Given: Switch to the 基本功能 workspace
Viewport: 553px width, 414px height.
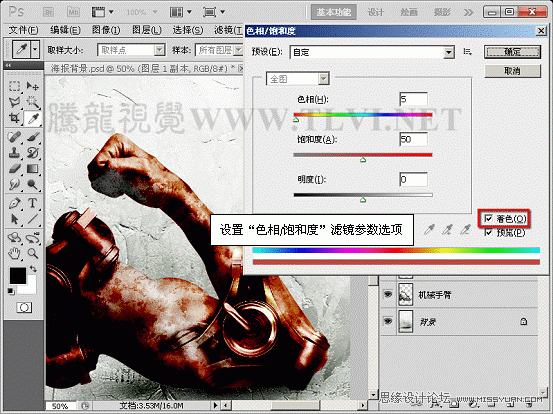Looking at the screenshot, I should click(334, 12).
